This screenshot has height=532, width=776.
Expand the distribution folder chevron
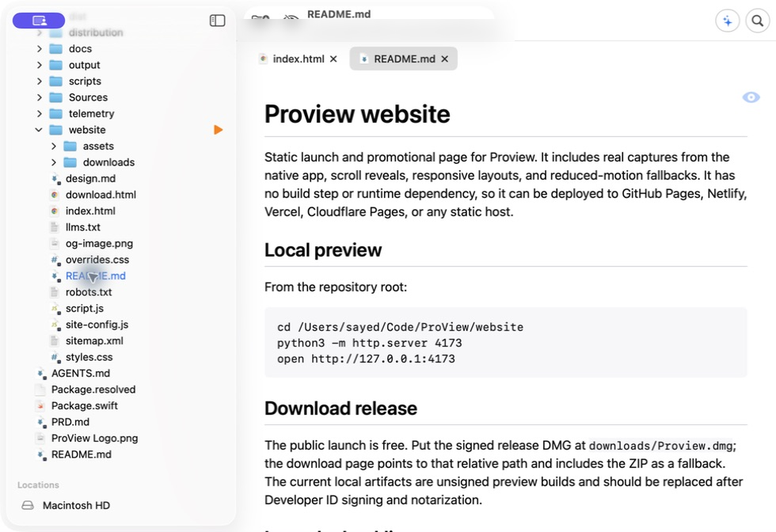40,32
